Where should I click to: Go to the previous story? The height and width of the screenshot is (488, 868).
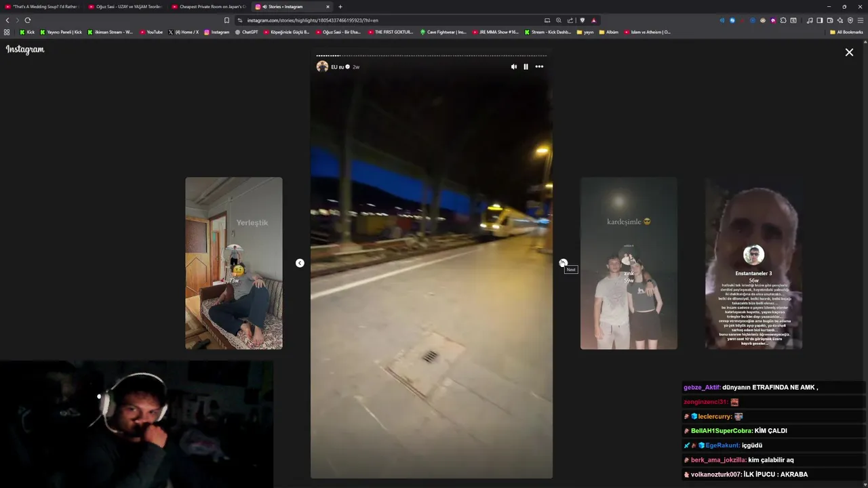click(x=300, y=263)
